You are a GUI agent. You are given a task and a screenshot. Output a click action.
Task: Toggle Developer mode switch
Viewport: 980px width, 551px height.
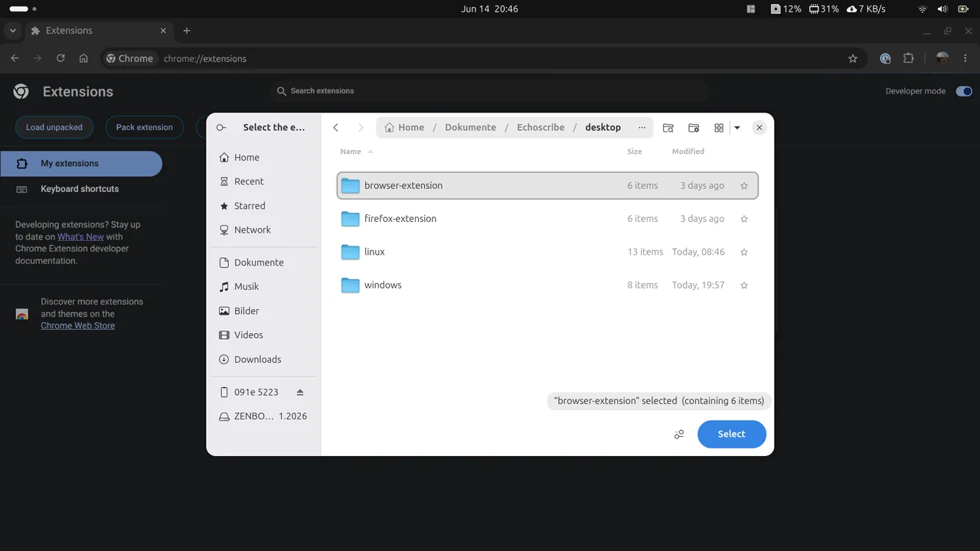coord(964,91)
